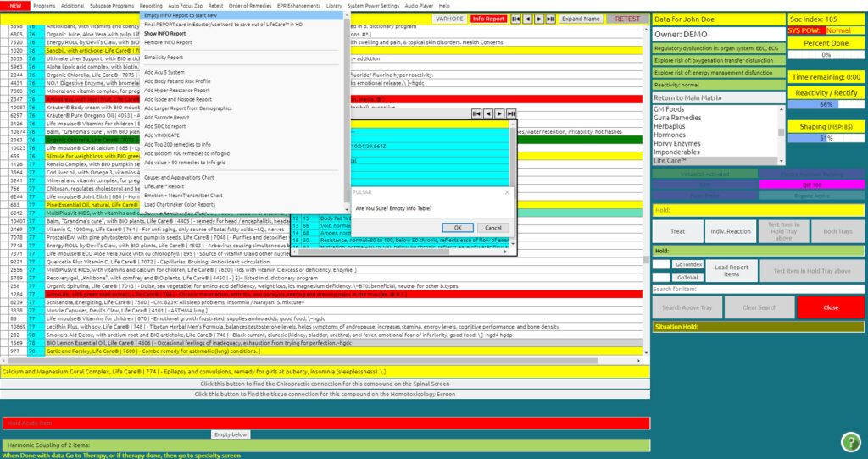Open the green help question mark icon
Viewport: 868px width, 459px height.
(x=850, y=442)
